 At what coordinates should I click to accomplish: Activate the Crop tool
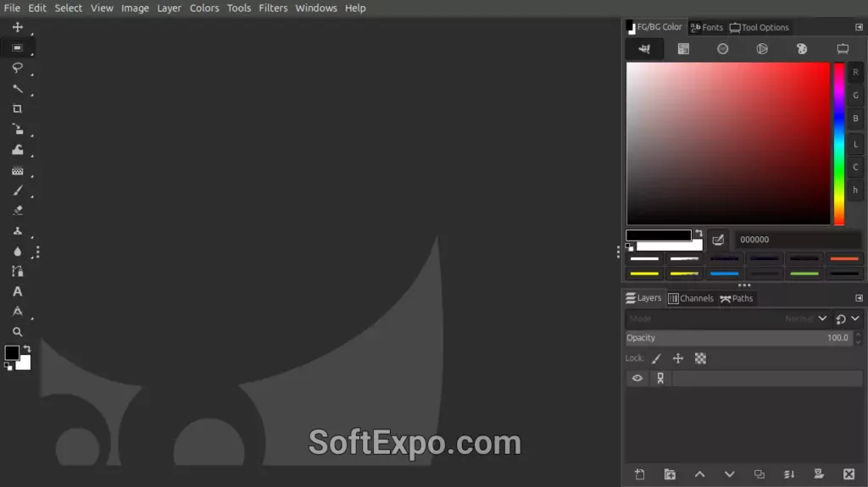tap(17, 109)
